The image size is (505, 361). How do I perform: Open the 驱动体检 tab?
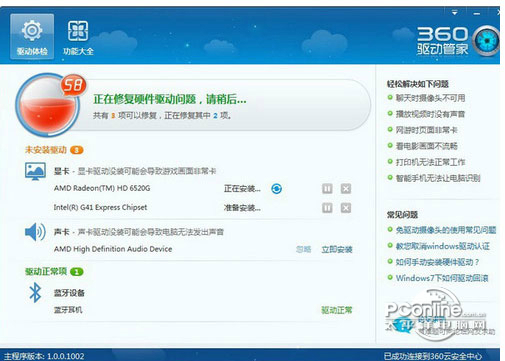[x=32, y=37]
